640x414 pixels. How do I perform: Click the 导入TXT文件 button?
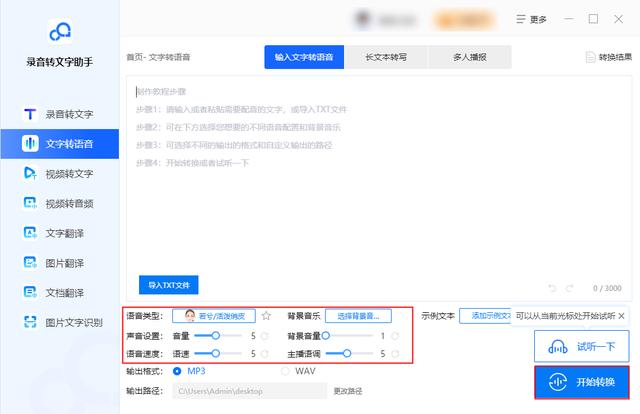point(169,285)
